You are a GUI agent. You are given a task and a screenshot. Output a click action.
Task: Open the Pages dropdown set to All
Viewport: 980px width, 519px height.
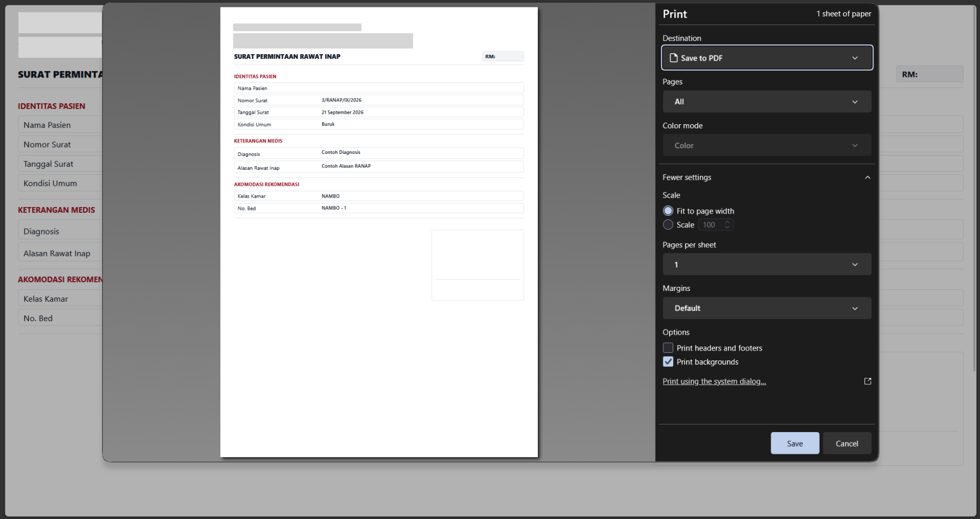click(767, 101)
